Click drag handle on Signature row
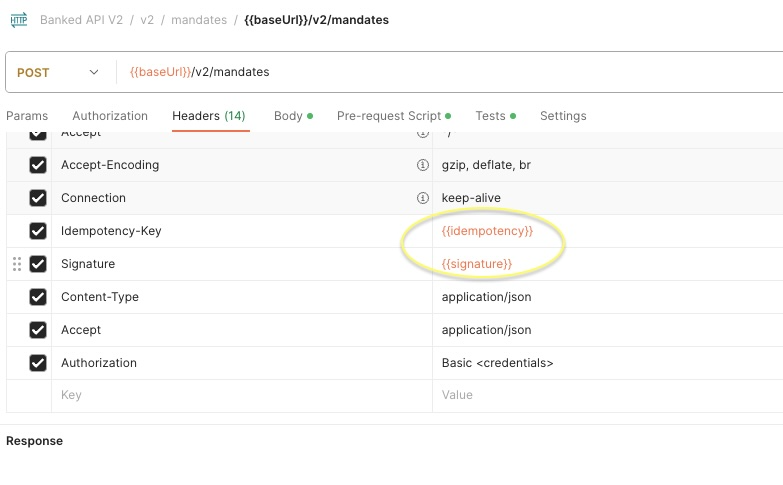 [16, 264]
